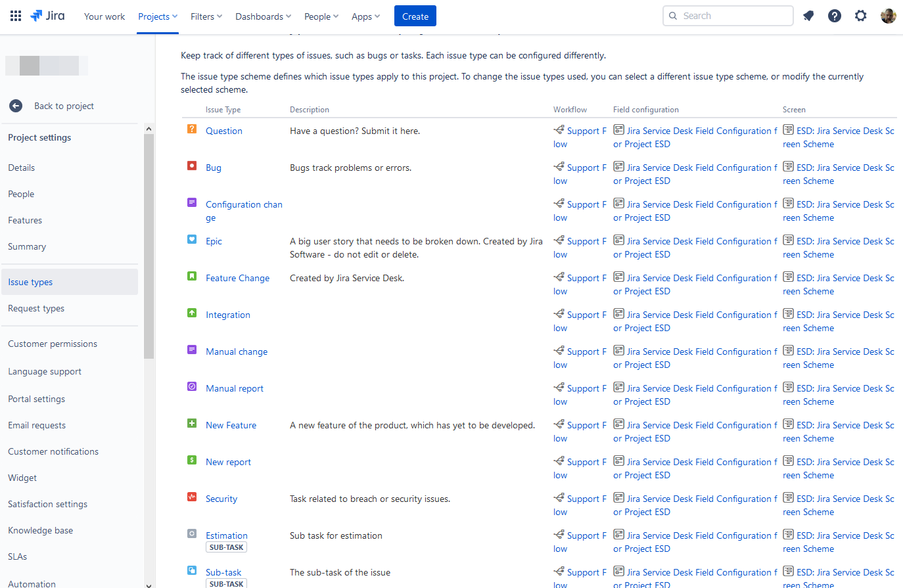Click the Search input field
This screenshot has width=903, height=588.
point(733,16)
